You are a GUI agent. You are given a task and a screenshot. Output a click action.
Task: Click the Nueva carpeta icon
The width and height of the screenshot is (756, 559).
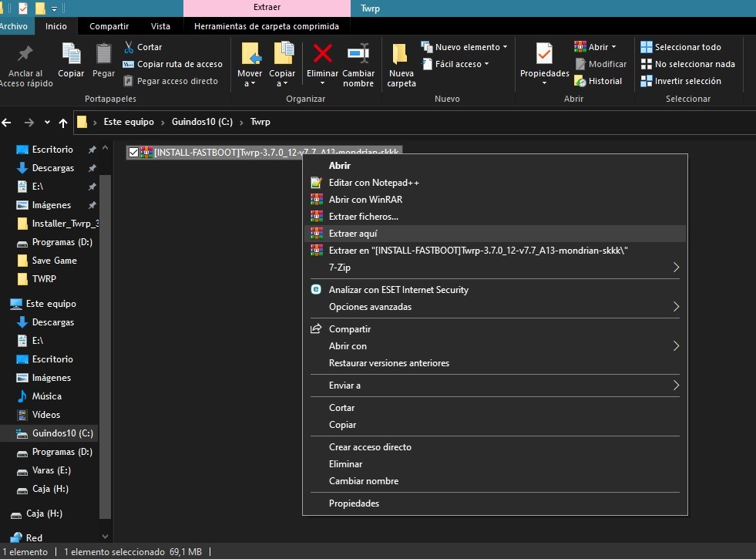[x=401, y=54]
